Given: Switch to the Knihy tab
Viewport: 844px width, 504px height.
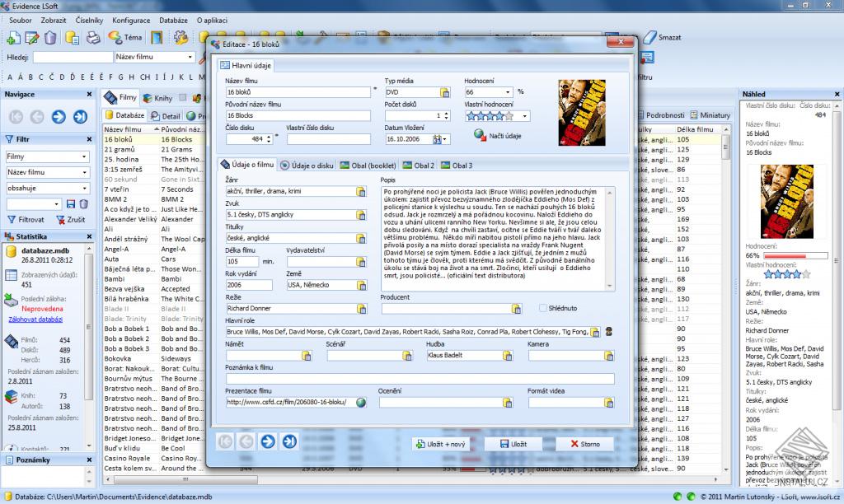Looking at the screenshot, I should 157,98.
